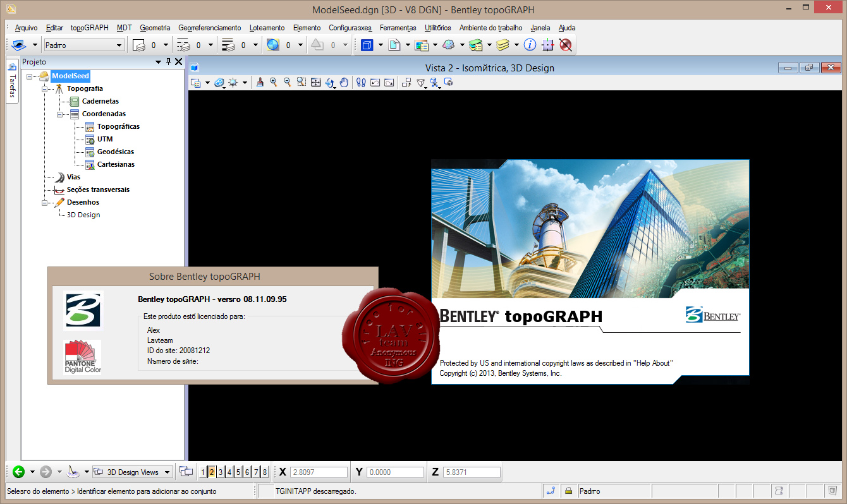Screen dimensions: 847x504
Task: Open the MDT menu
Action: (125, 28)
